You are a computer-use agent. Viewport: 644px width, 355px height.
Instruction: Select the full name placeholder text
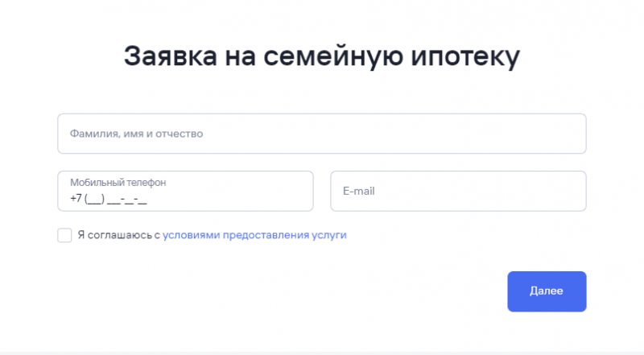click(136, 134)
